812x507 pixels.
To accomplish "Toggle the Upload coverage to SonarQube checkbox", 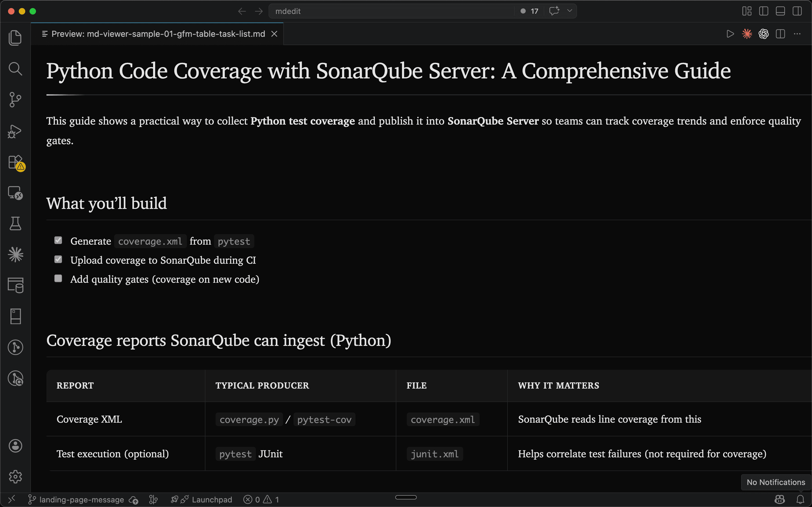I will click(x=58, y=259).
